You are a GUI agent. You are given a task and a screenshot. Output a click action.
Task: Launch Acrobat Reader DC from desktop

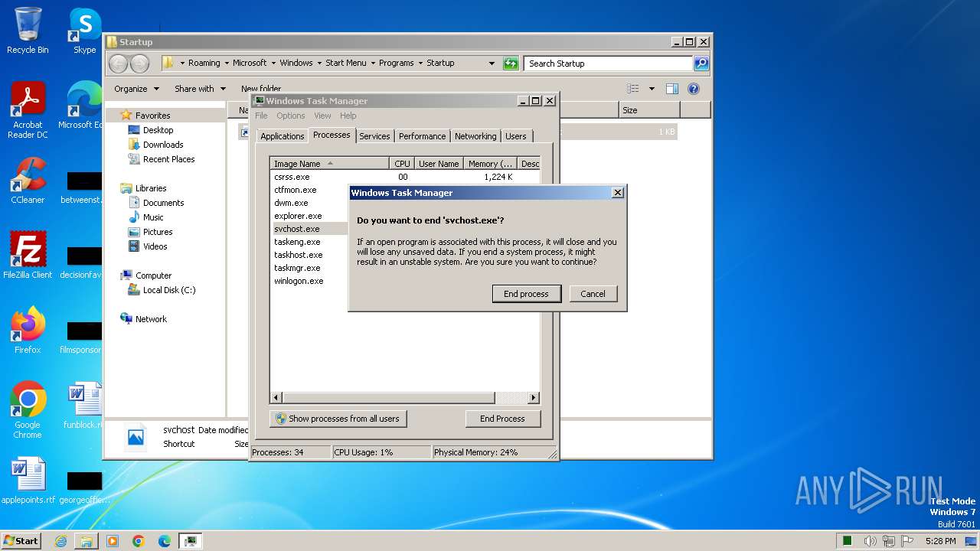tap(28, 109)
